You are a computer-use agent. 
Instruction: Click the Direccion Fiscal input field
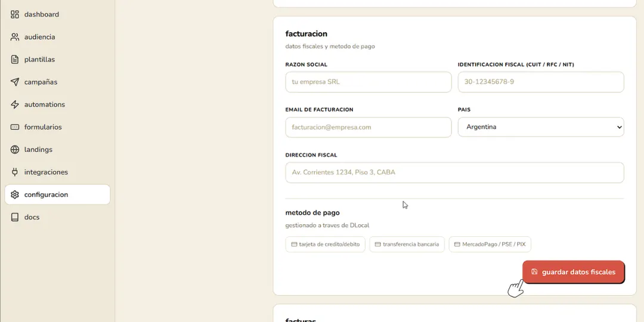(454, 172)
